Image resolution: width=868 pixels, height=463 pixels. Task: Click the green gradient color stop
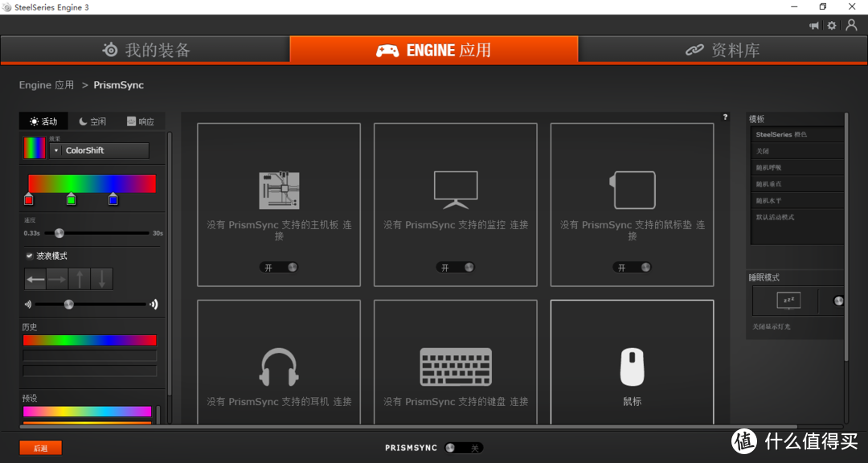[x=71, y=199]
